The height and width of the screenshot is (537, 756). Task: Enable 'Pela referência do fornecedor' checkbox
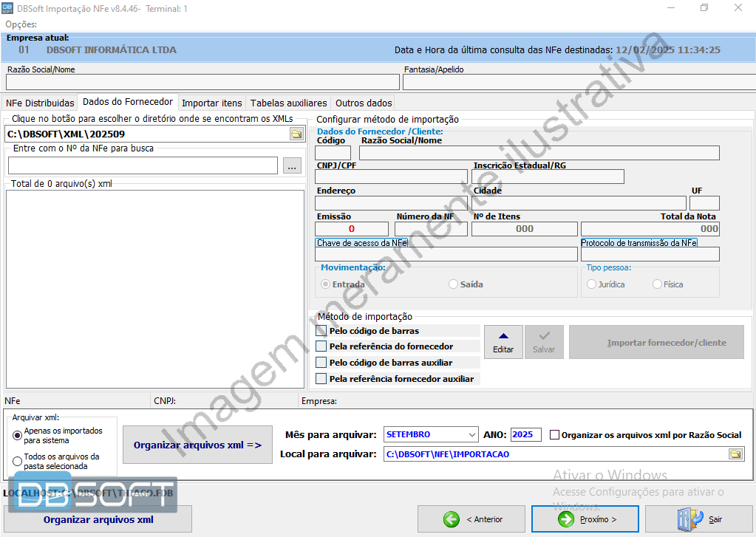tap(321, 346)
